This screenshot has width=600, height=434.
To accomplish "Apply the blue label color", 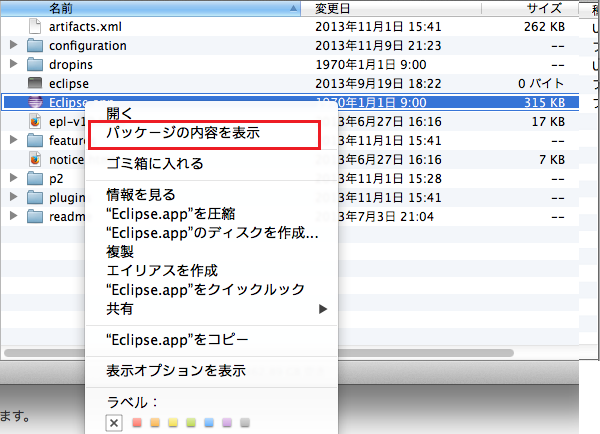I will [209, 423].
